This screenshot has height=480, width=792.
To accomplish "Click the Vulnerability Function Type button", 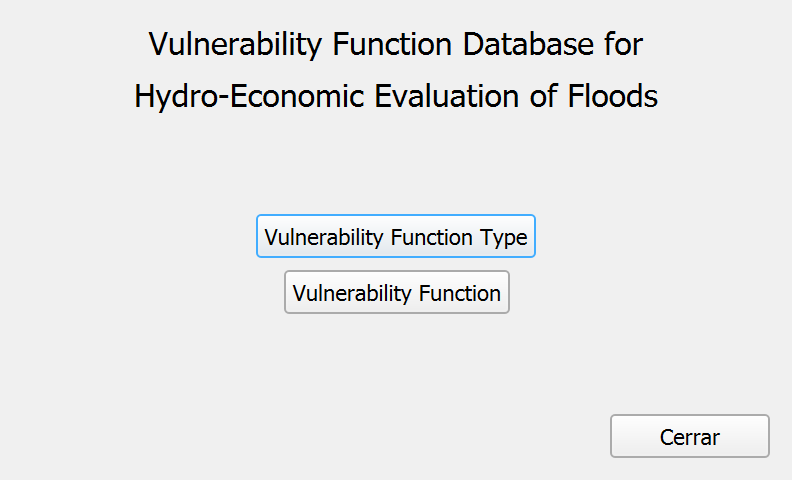I will (x=395, y=236).
